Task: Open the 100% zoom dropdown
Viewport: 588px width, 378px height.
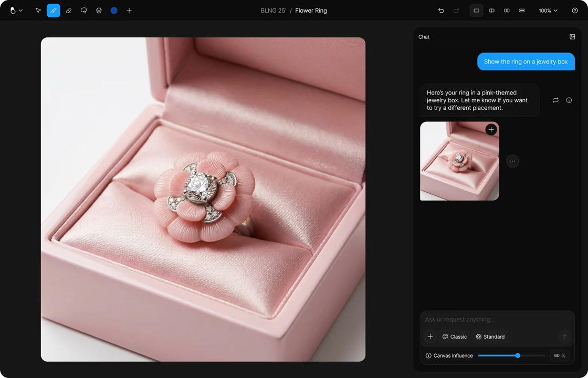Action: pos(548,10)
